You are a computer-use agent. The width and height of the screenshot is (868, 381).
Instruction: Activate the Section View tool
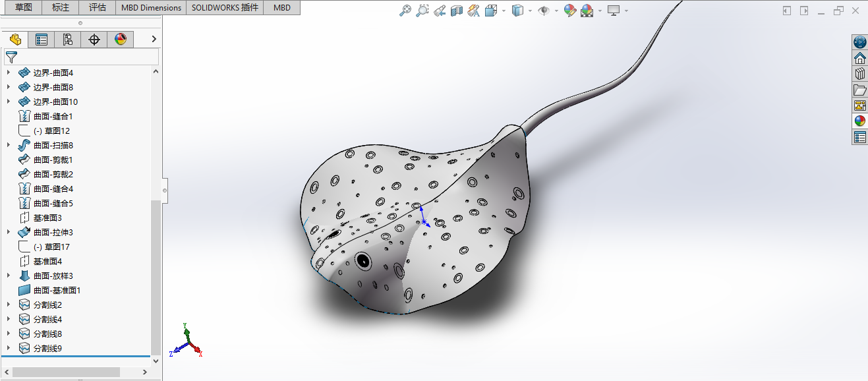457,11
